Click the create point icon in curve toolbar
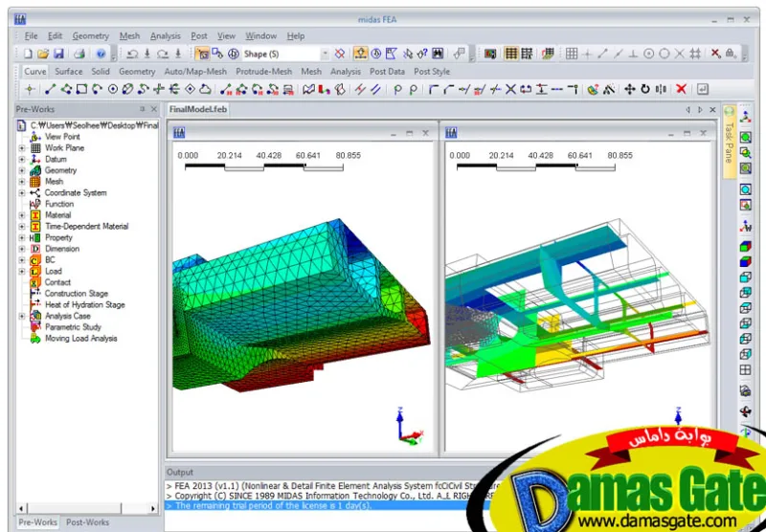The width and height of the screenshot is (766, 532). point(30,89)
